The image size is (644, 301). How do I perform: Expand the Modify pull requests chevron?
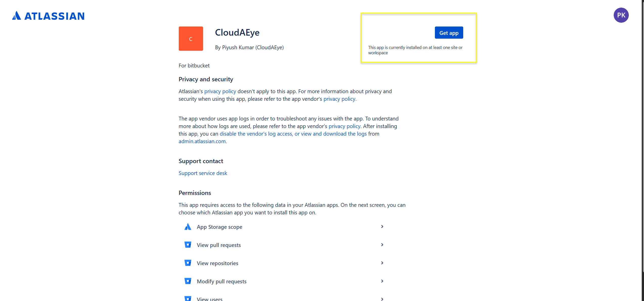pyautogui.click(x=382, y=281)
